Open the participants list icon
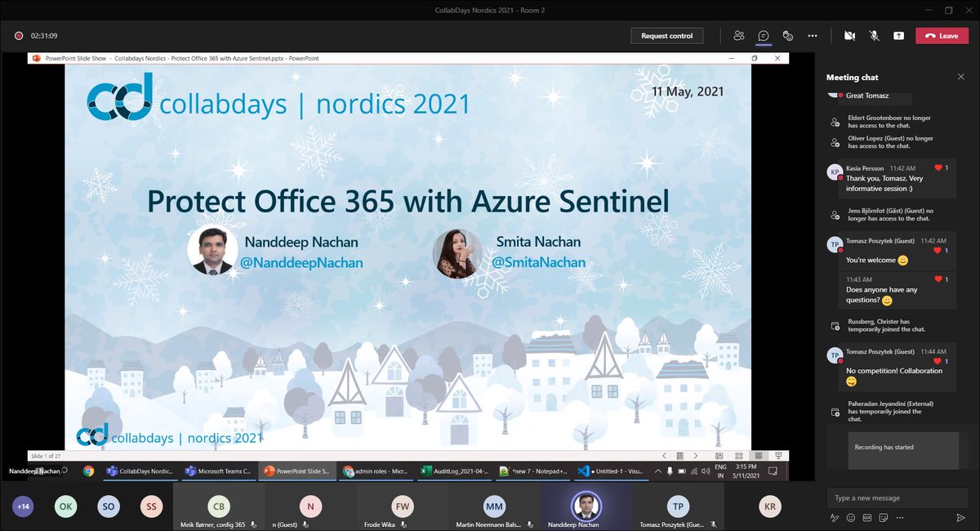 (739, 36)
